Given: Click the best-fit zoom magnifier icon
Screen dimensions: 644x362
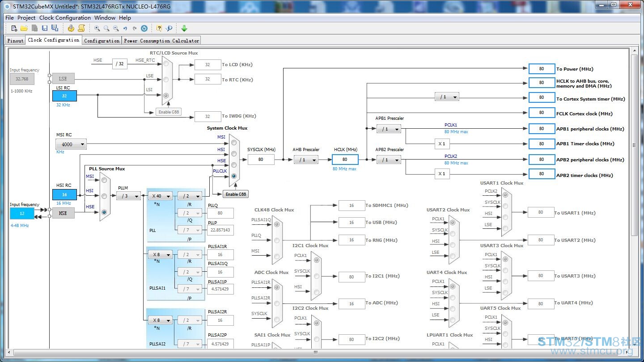Looking at the screenshot, I should click(x=106, y=28).
